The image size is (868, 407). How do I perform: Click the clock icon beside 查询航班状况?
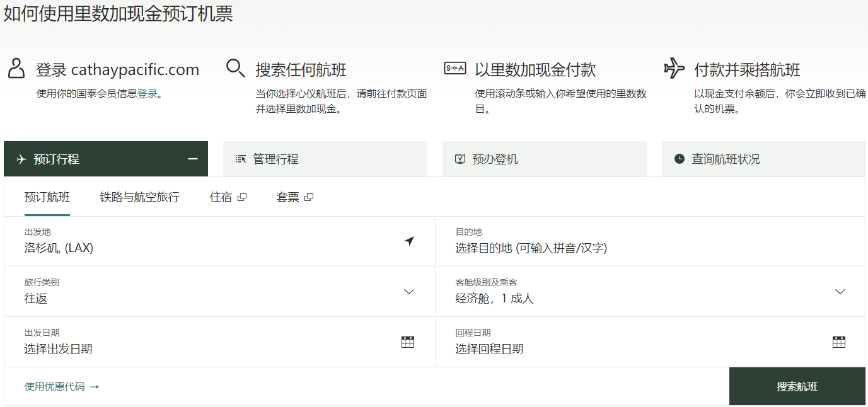click(679, 159)
